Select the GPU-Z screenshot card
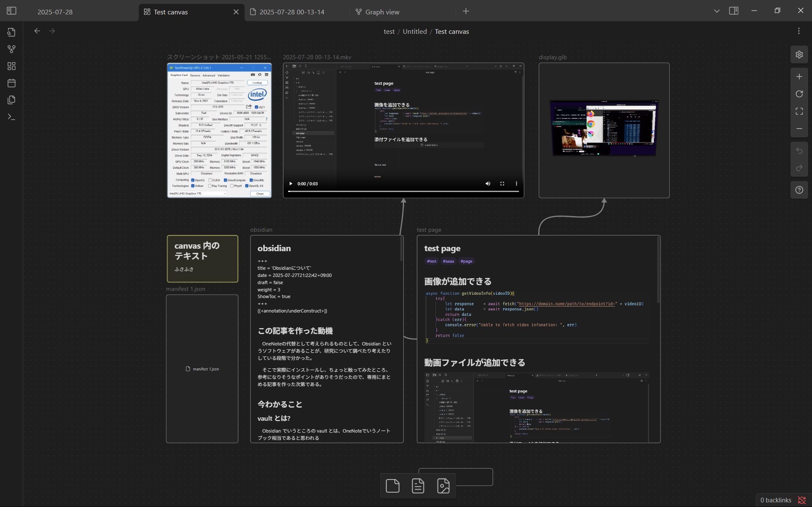 219,130
